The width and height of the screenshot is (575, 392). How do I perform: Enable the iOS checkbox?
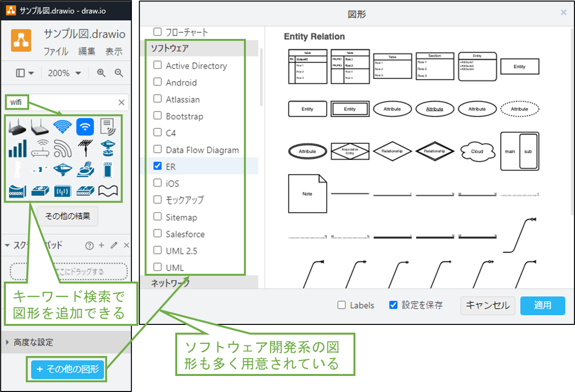(x=157, y=183)
